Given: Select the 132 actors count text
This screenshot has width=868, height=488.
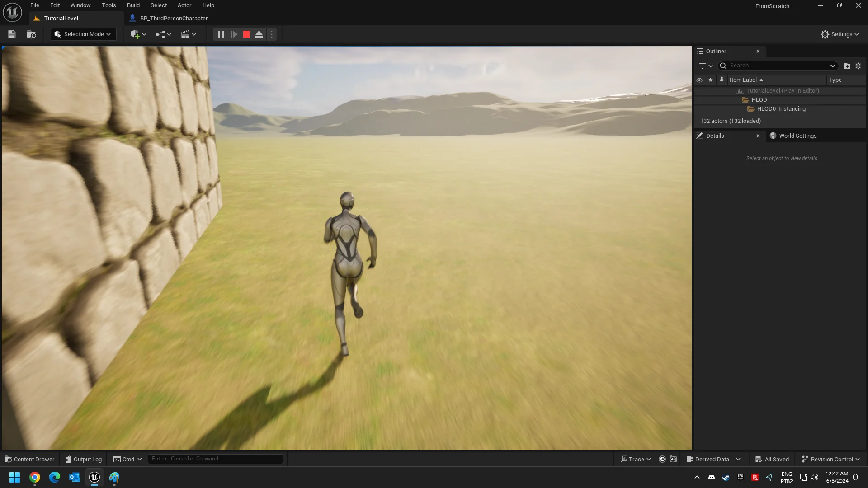Looking at the screenshot, I should [x=731, y=121].
